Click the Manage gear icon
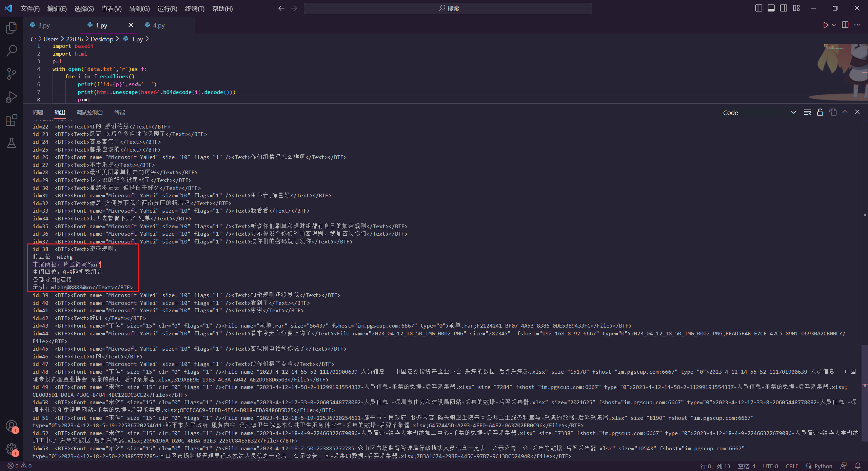868x471 pixels. [x=12, y=449]
